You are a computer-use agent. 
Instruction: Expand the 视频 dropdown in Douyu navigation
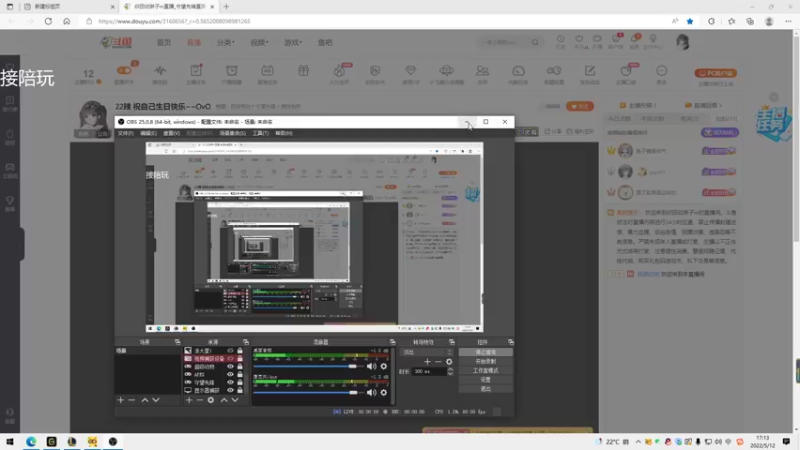tap(259, 42)
